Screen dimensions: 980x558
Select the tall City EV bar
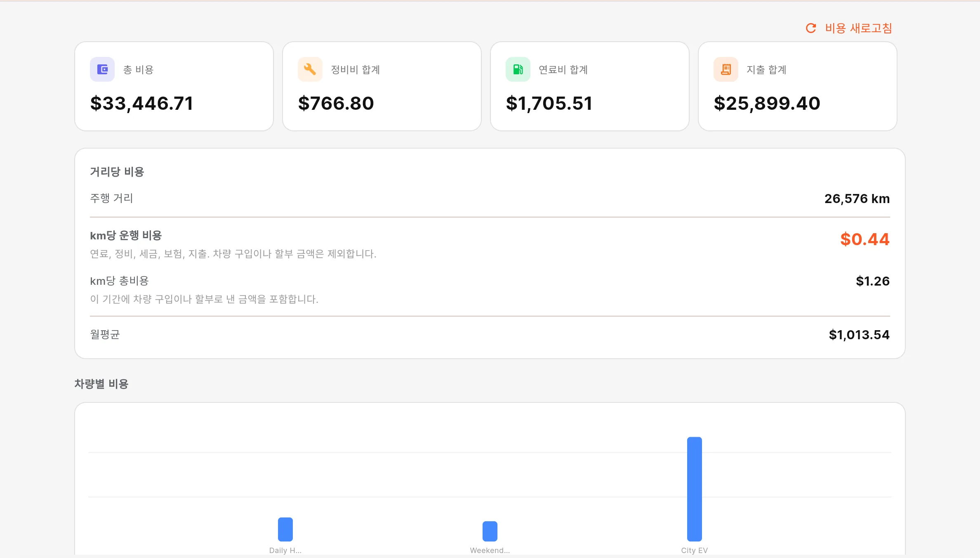coord(695,489)
